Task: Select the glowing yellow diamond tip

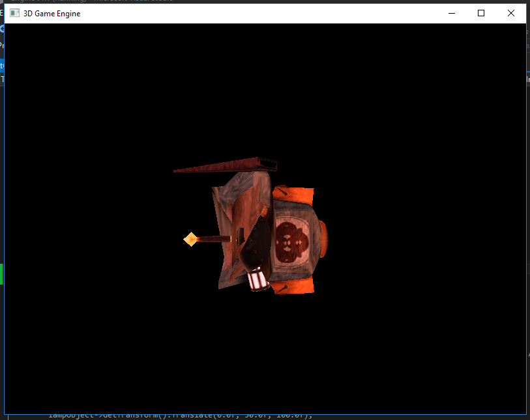Action: [190, 240]
